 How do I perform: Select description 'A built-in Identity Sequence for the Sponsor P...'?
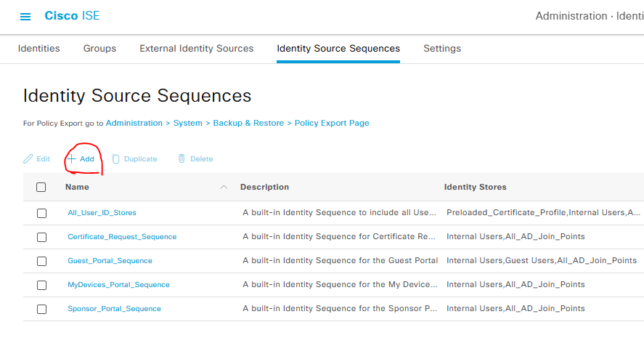[340, 308]
